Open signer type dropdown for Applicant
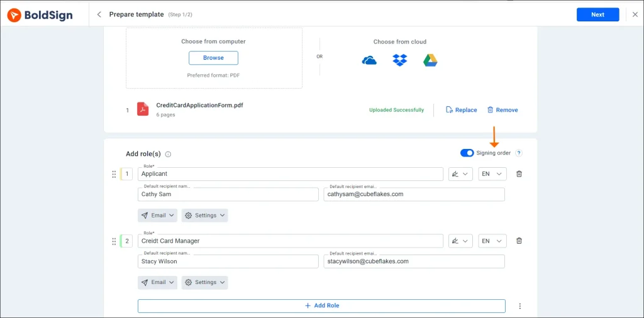644x318 pixels. (460, 174)
